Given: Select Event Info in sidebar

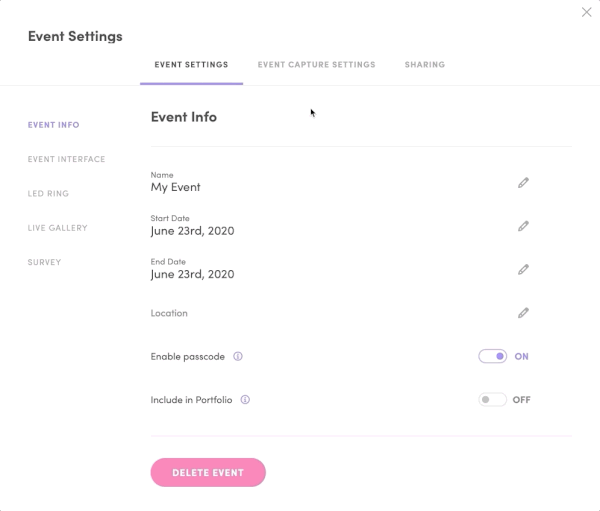Looking at the screenshot, I should point(54,125).
